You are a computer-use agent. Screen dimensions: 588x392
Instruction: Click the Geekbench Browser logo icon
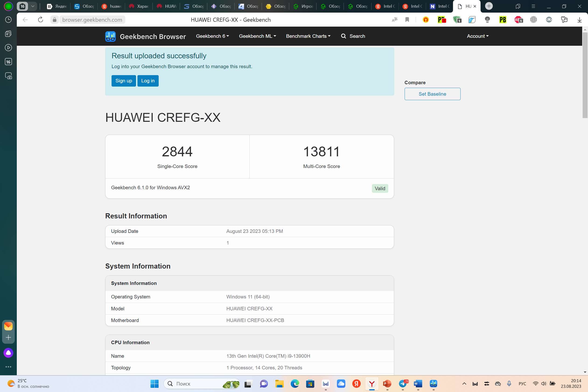pyautogui.click(x=110, y=36)
